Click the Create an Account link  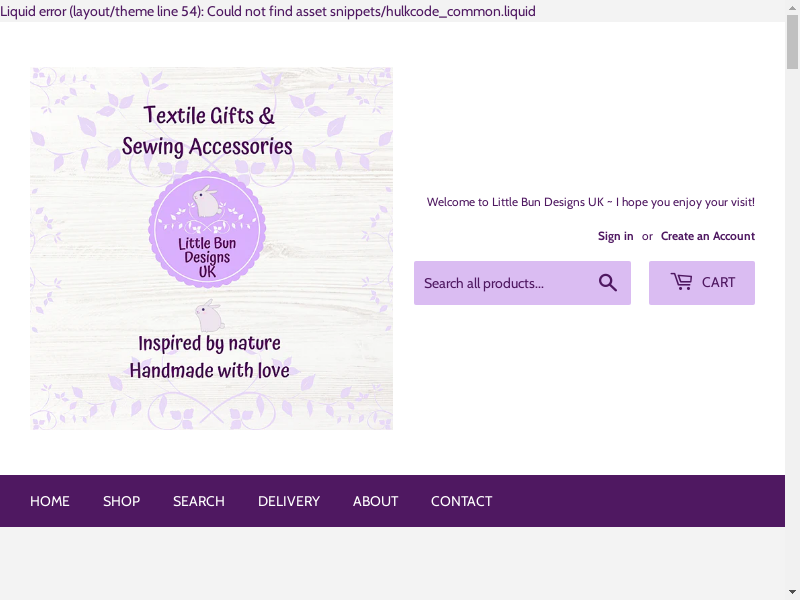click(708, 236)
